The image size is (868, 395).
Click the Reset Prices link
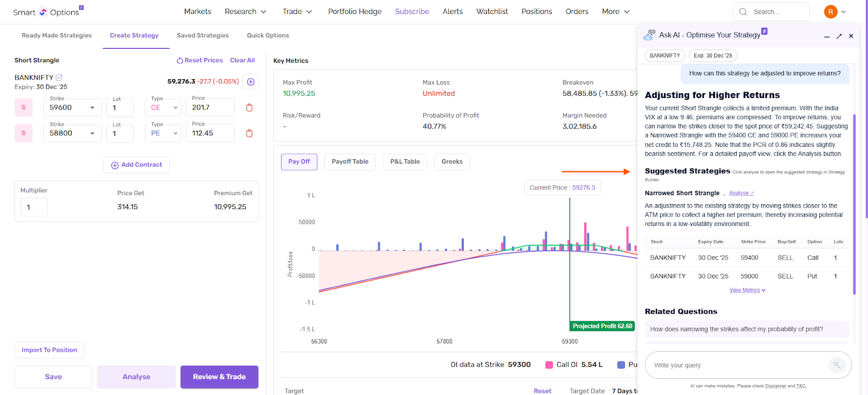pos(200,61)
